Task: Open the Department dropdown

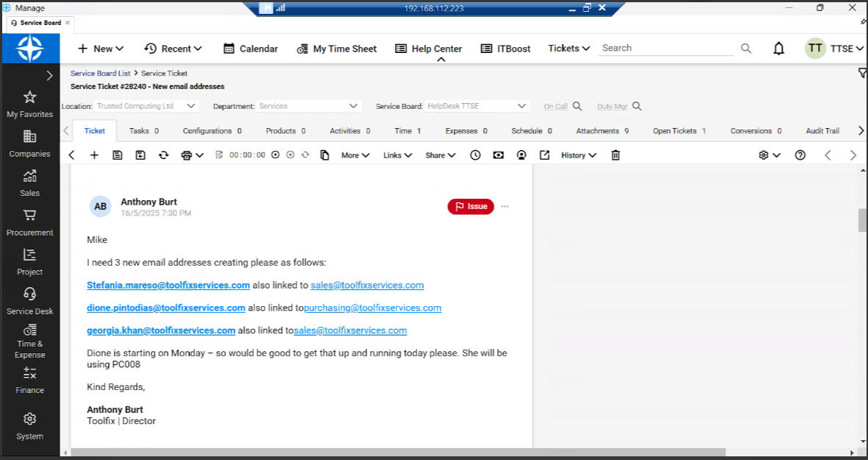Action: (309, 106)
